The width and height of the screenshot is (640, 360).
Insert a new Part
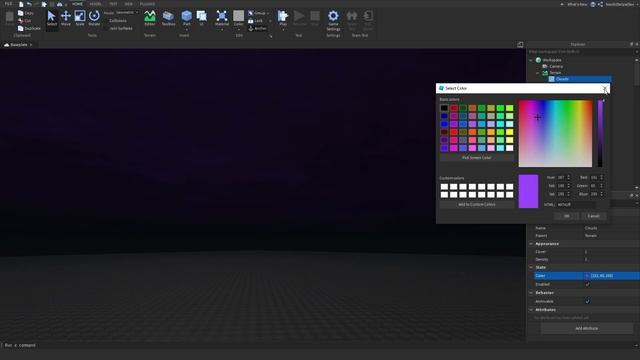pos(187,18)
